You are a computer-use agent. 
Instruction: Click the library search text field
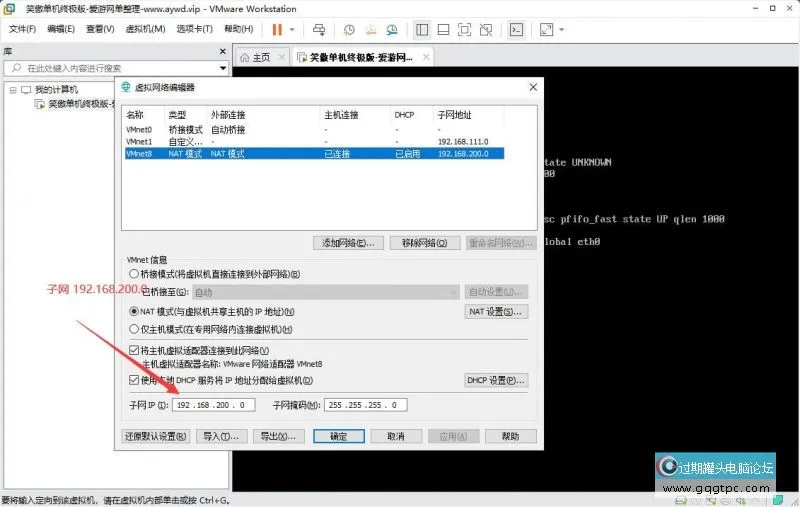[115, 68]
